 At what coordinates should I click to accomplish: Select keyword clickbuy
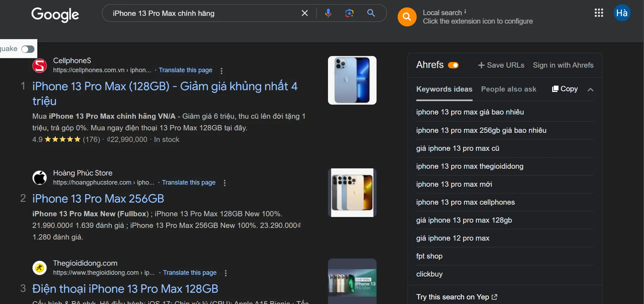click(429, 274)
